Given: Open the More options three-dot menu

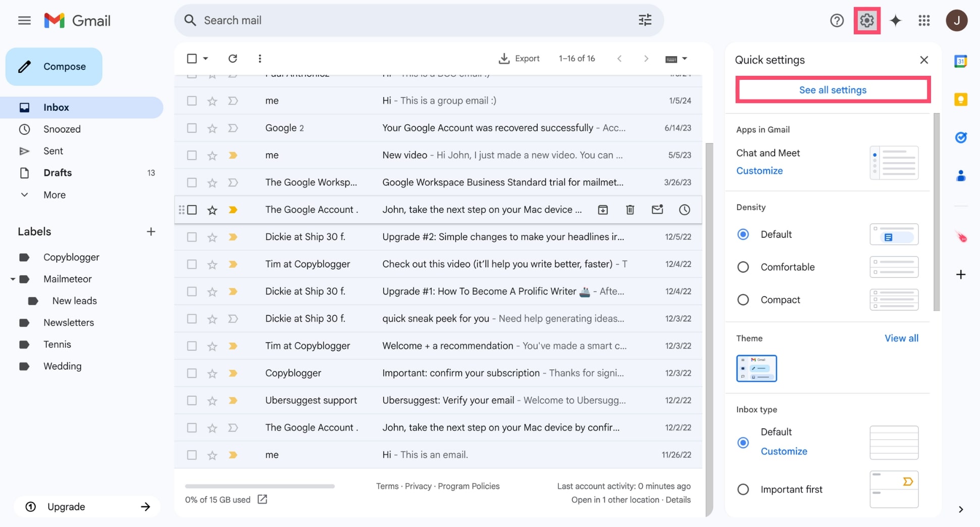Looking at the screenshot, I should pyautogui.click(x=260, y=59).
